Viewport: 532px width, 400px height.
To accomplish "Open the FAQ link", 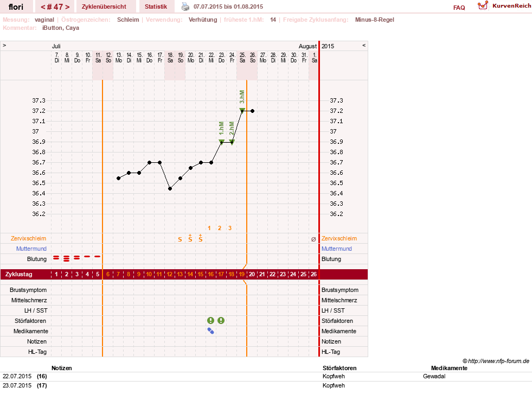I will click(459, 8).
